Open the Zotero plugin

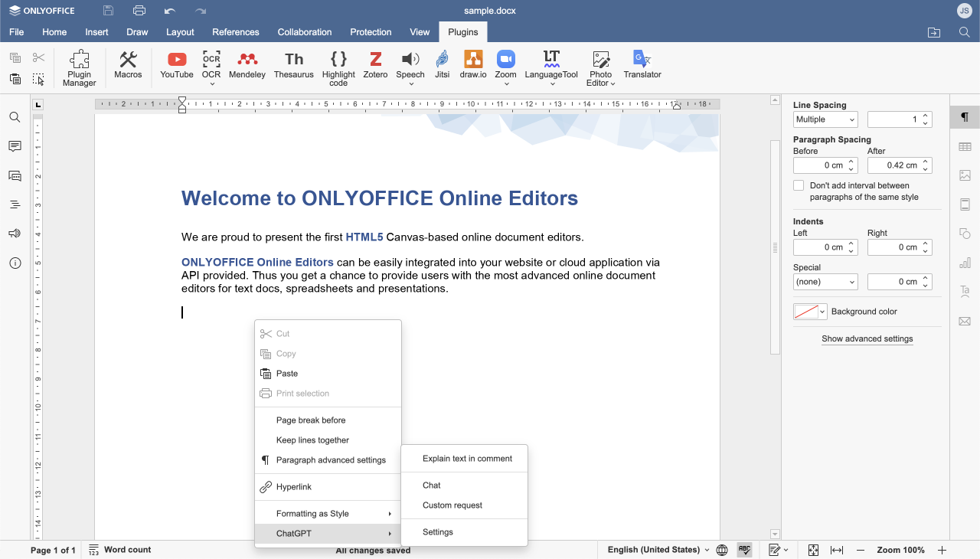coord(375,65)
